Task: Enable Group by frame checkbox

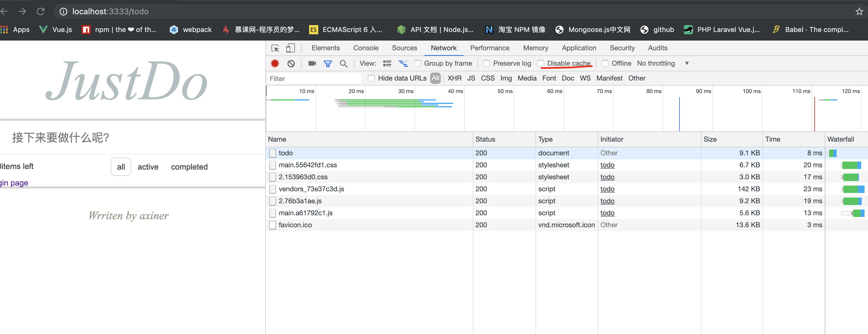Action: tap(417, 63)
